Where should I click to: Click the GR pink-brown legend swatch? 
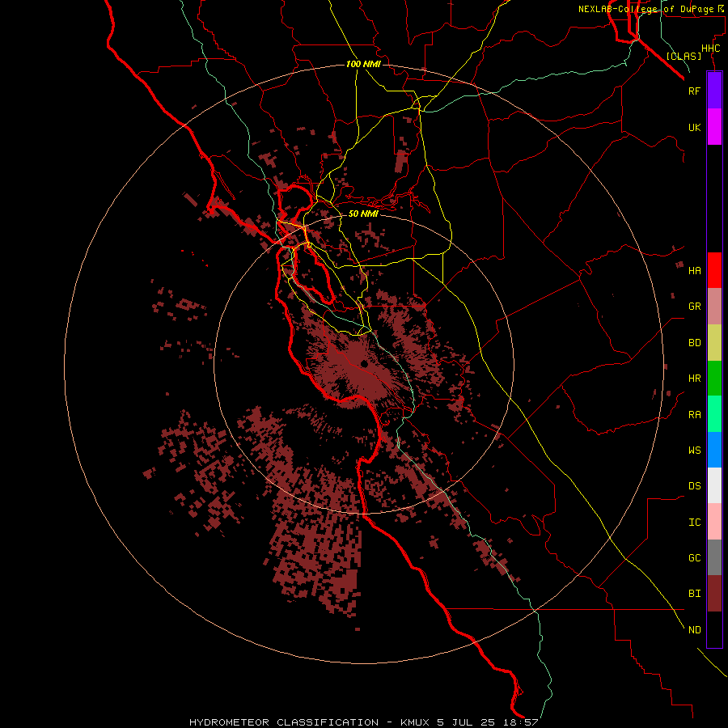714,307
